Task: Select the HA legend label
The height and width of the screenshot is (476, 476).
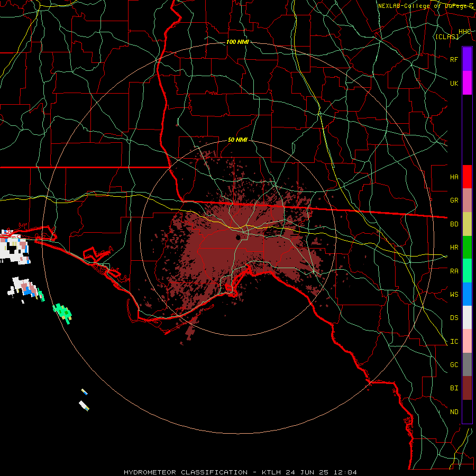Action: click(454, 177)
